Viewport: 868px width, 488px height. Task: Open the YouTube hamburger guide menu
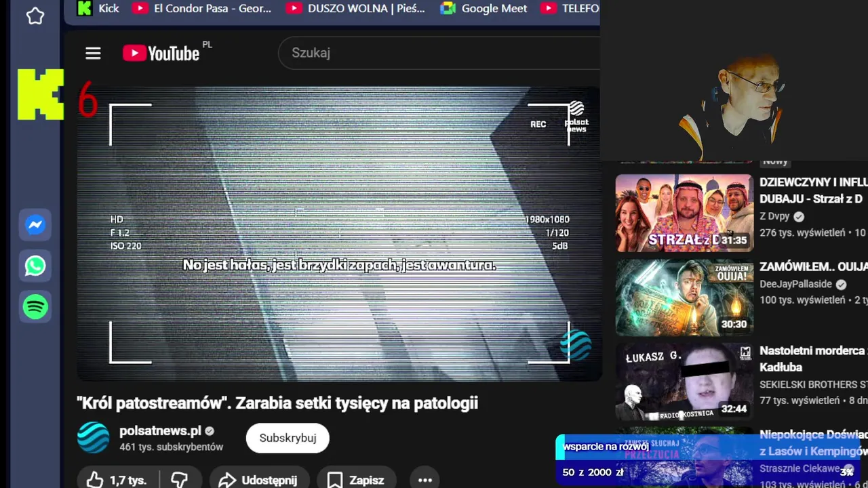(x=93, y=53)
